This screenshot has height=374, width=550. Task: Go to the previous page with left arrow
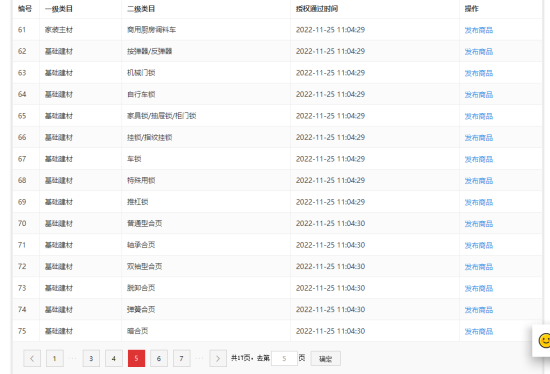(32, 358)
